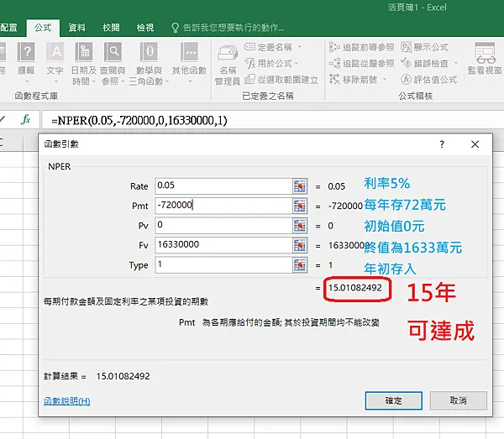Open the 其他函數 (More Functions) icon

pos(189,52)
